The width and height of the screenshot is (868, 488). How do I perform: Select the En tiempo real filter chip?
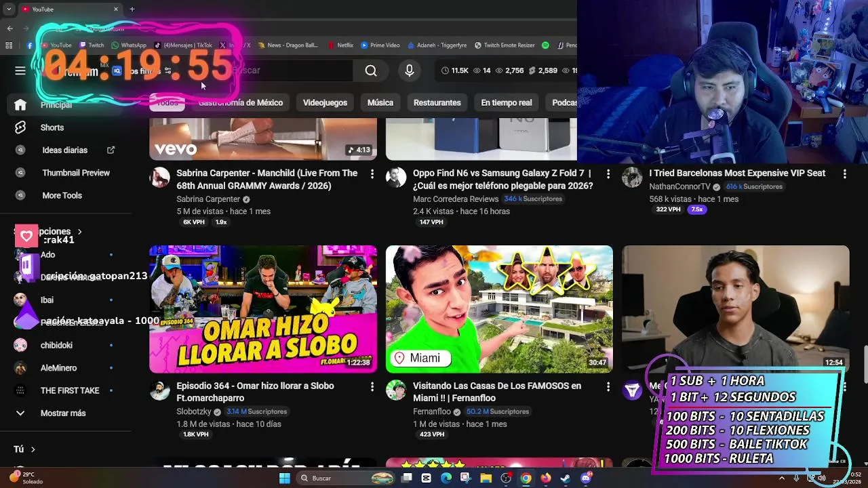[x=507, y=102]
